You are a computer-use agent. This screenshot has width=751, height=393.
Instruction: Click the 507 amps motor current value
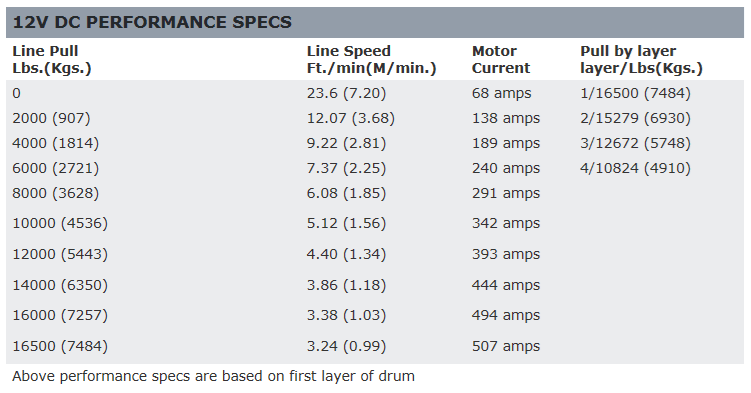[x=506, y=346]
